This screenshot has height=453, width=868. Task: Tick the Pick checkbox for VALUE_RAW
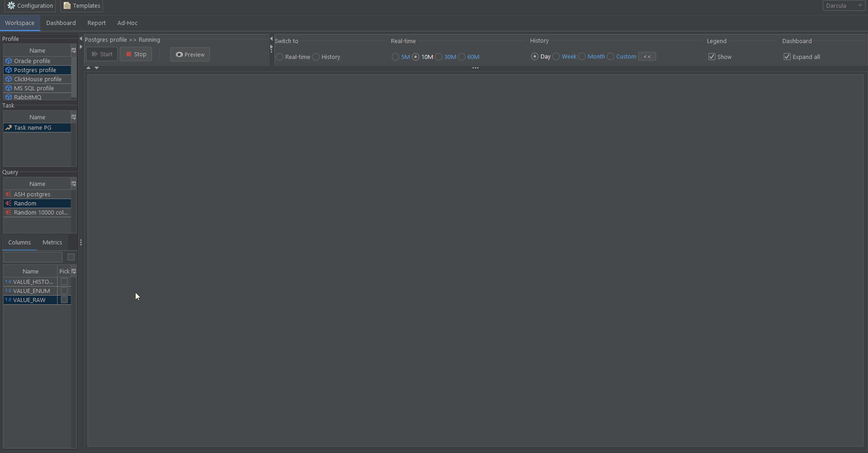(64, 300)
